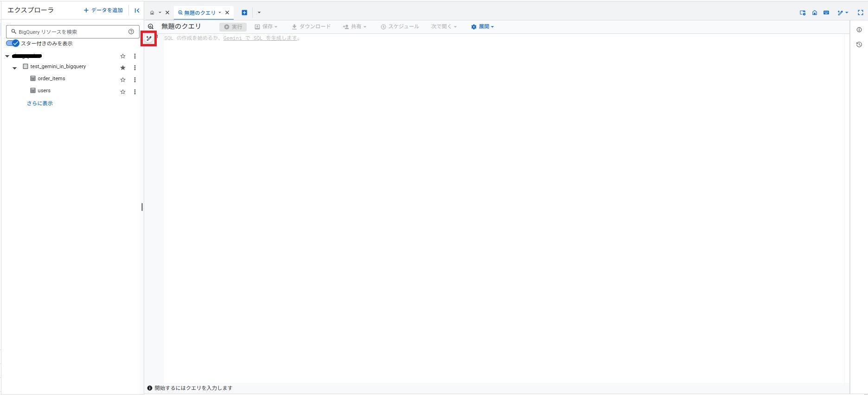Click the データを追加 button
The height and width of the screenshot is (395, 868).
(103, 10)
